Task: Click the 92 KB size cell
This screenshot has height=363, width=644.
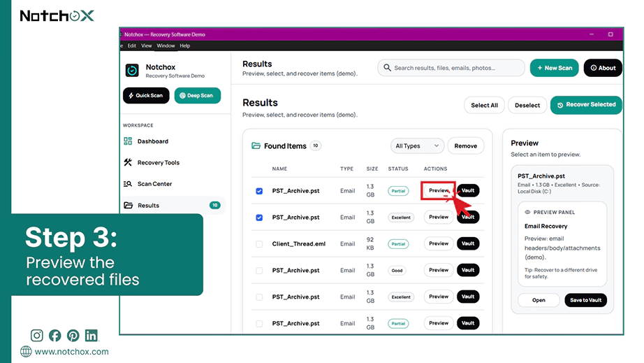Action: tap(370, 244)
